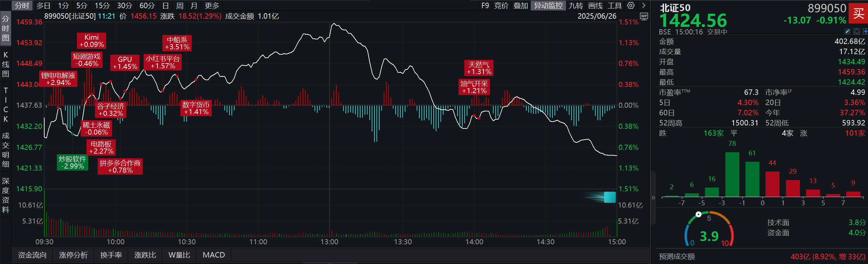Switch to 月 monthly chart

coord(194,5)
